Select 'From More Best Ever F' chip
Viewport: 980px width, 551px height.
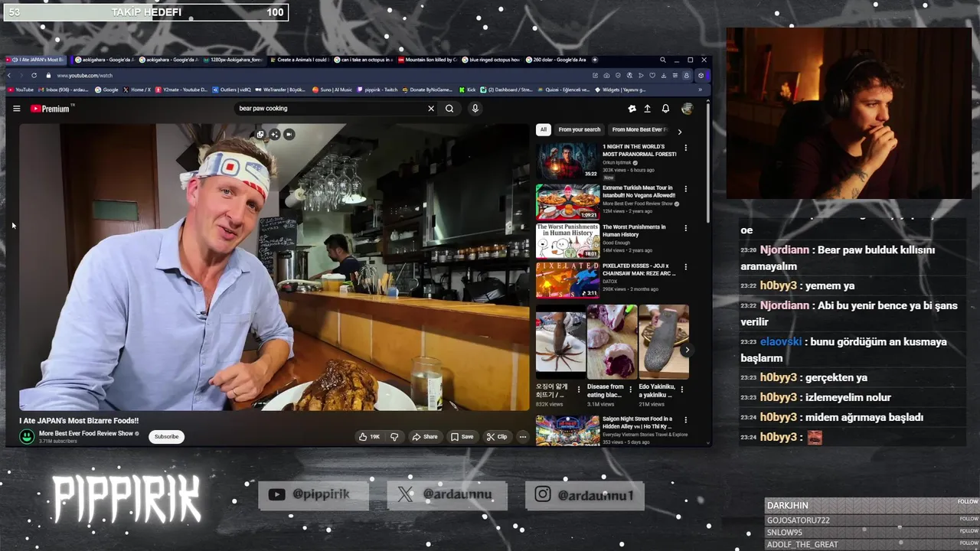click(639, 130)
